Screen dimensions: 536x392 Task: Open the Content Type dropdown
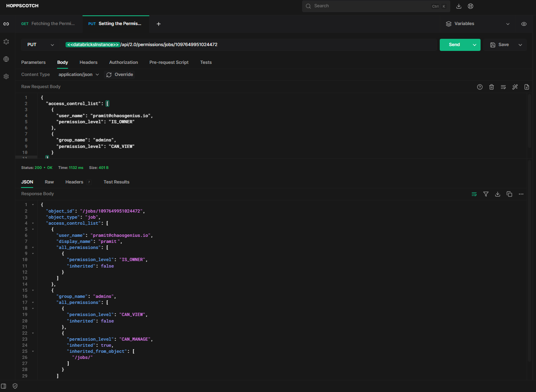(x=78, y=74)
